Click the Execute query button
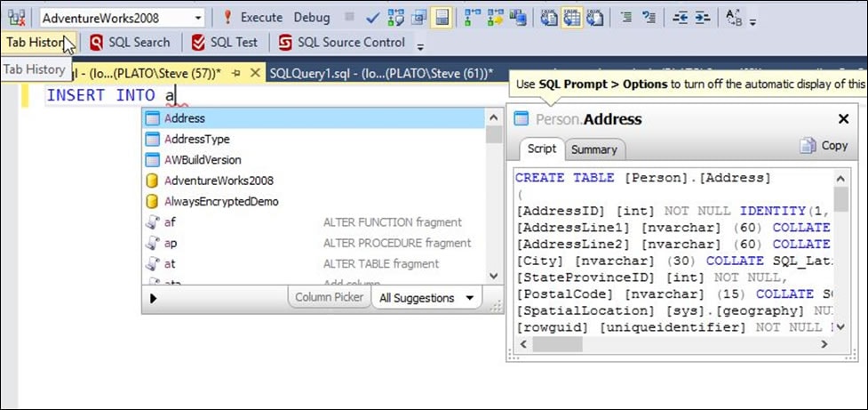 click(x=253, y=17)
